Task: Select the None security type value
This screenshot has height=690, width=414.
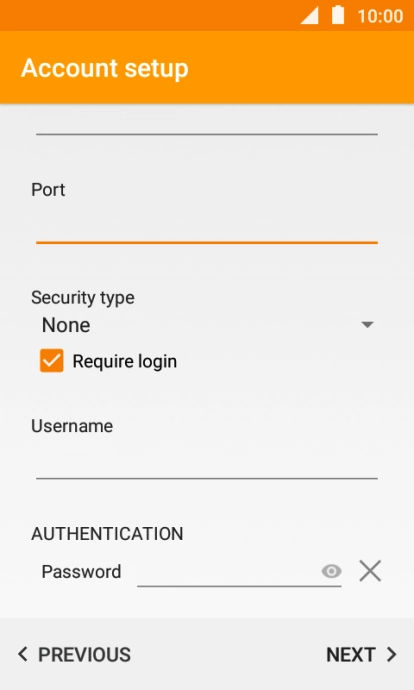Action: (66, 325)
